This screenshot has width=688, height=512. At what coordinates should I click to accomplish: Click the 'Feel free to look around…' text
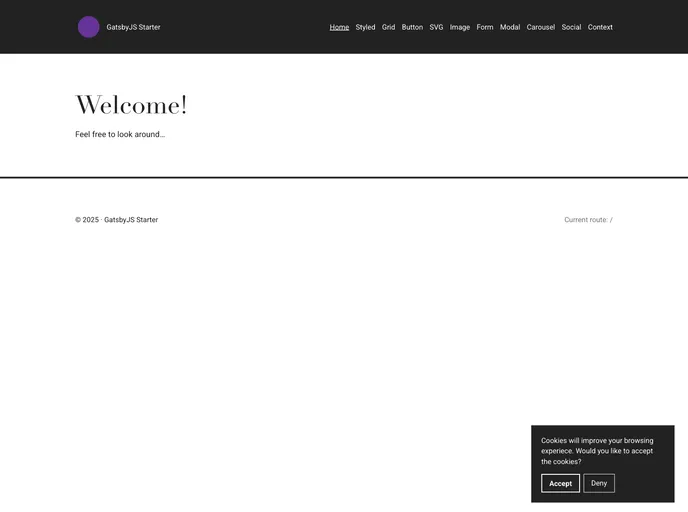tap(120, 134)
